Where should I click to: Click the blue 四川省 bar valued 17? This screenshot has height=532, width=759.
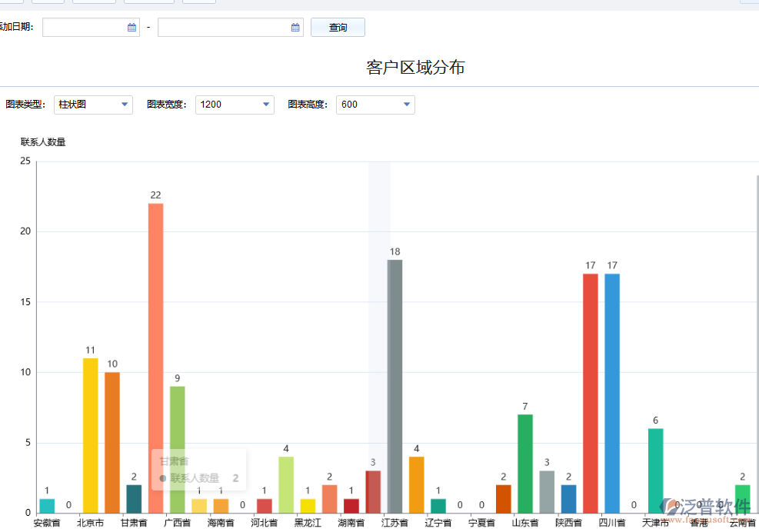pos(612,392)
